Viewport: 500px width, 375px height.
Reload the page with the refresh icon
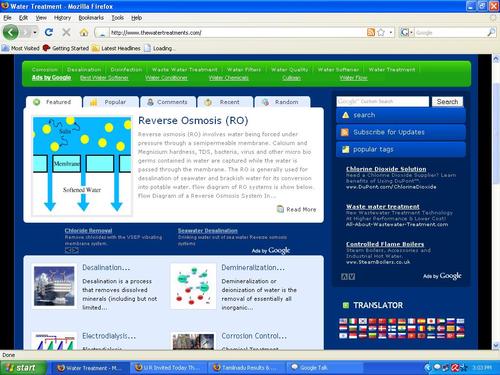point(49,32)
